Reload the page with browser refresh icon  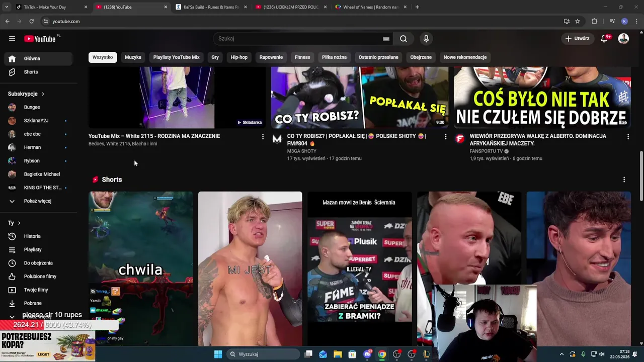(31, 21)
